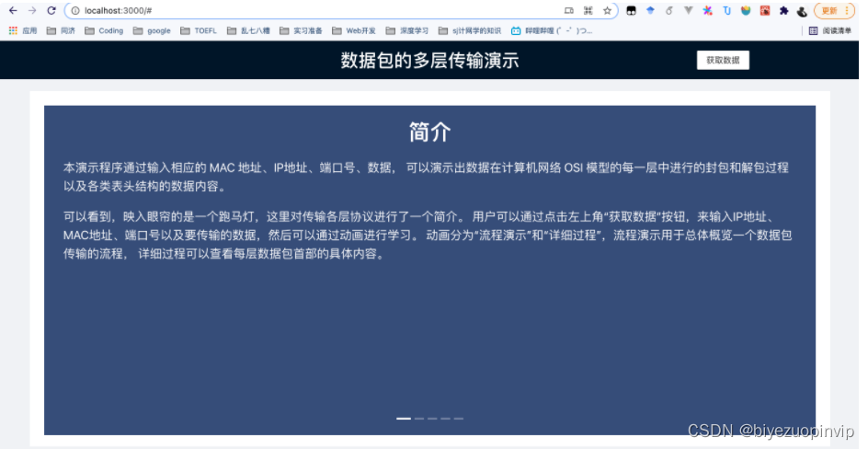Click the 数据包的多层传输演示 page title

click(429, 60)
